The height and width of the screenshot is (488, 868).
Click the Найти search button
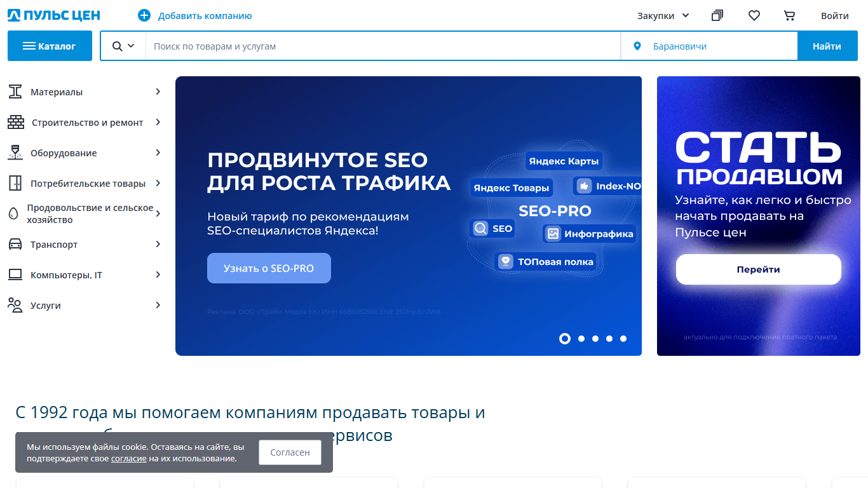827,46
